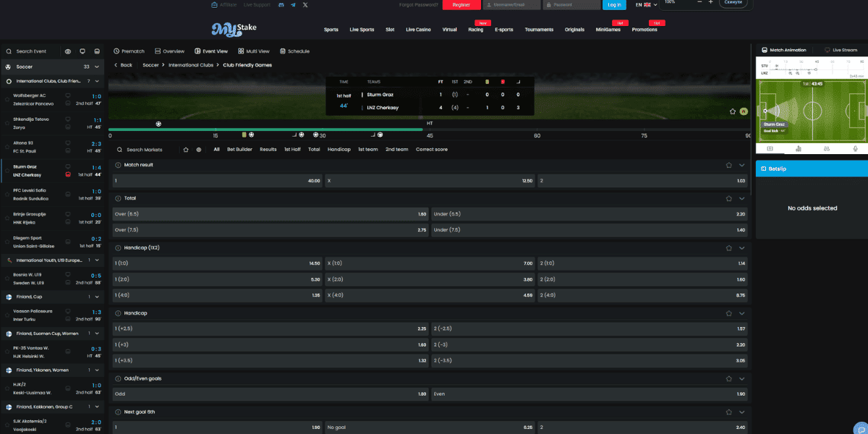The width and height of the screenshot is (868, 434).
Task: Collapse the Finland, Cup league chevron
Action: point(98,297)
